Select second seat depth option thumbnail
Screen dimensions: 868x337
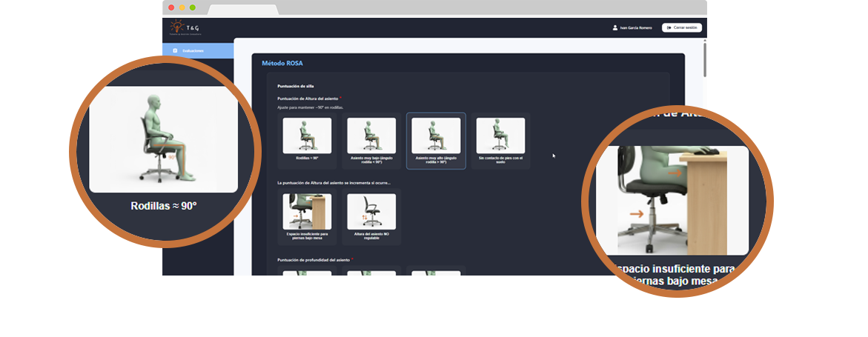tap(371, 272)
